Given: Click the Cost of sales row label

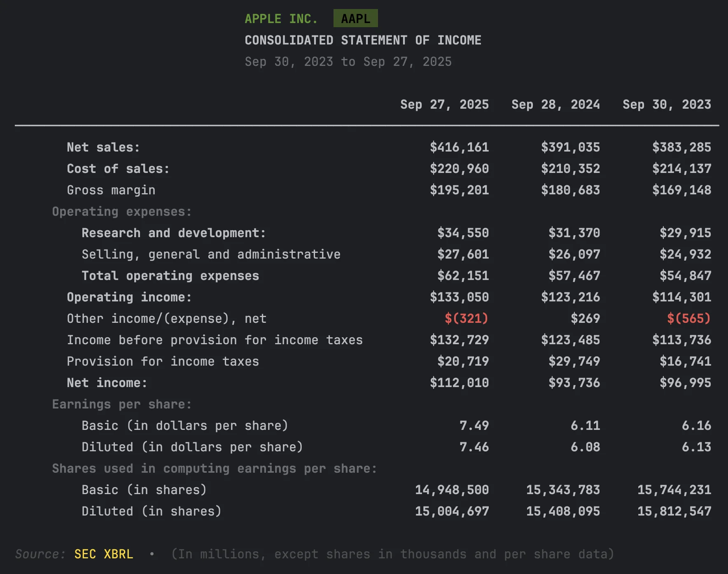Looking at the screenshot, I should [x=118, y=169].
